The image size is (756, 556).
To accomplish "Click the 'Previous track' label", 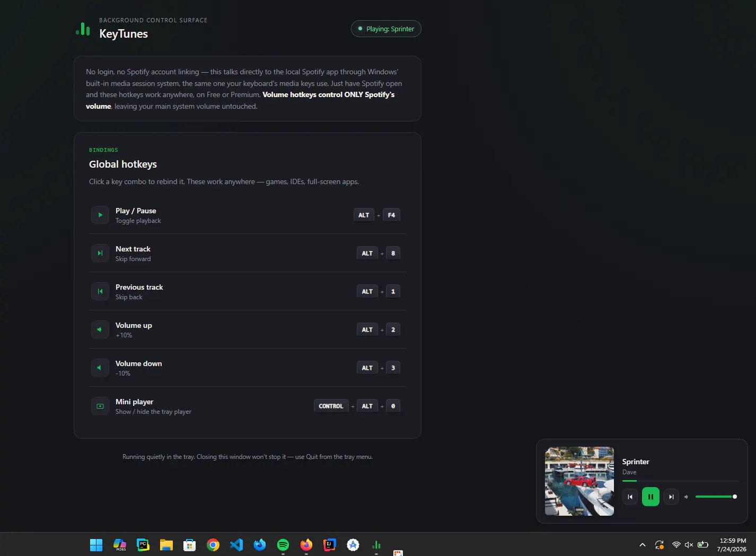I will (x=139, y=287).
